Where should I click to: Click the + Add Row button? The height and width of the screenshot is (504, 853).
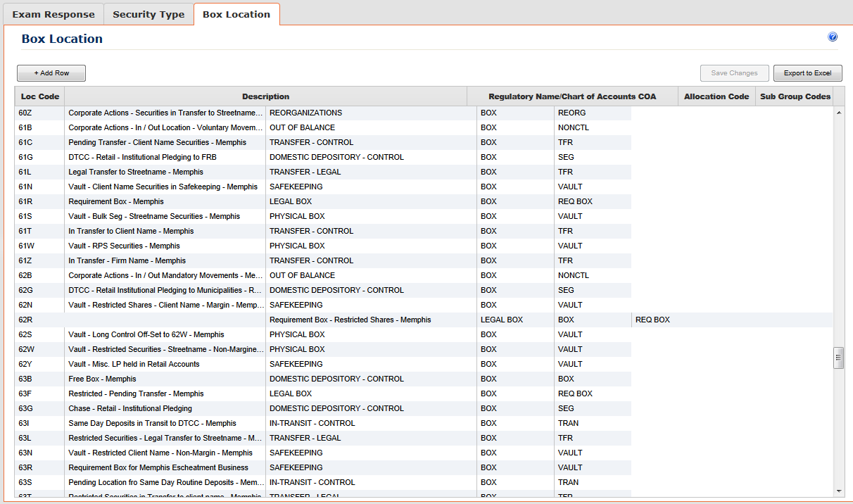[51, 73]
